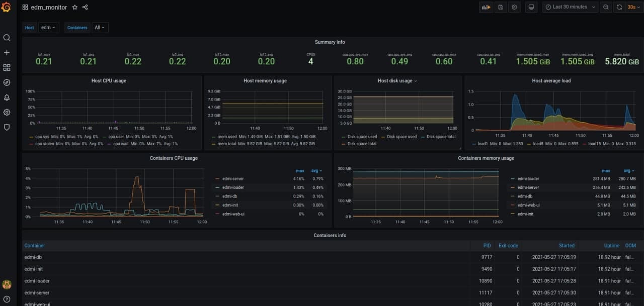Viewport: 644px width, 306px height.
Task: Toggle the edmi-loader series in CPU legend
Action: pyautogui.click(x=230, y=187)
